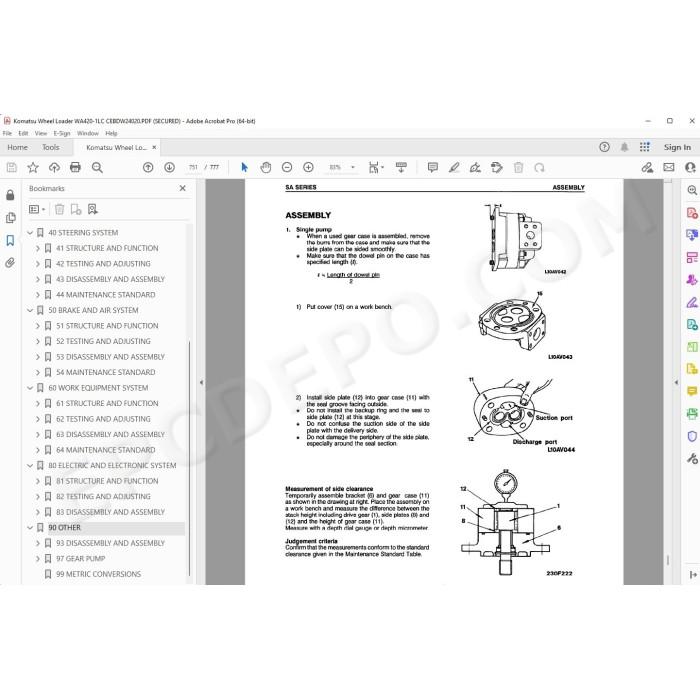Zoom in with the plus button

[x=308, y=167]
